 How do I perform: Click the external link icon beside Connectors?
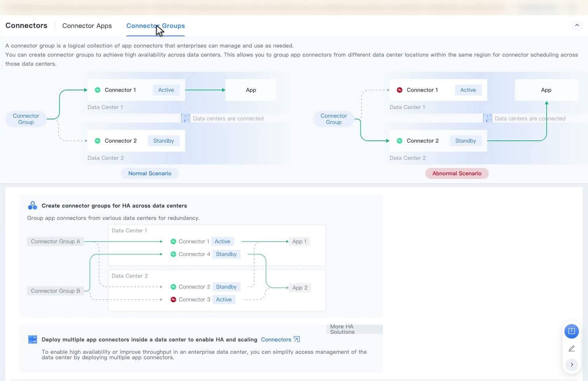point(297,339)
